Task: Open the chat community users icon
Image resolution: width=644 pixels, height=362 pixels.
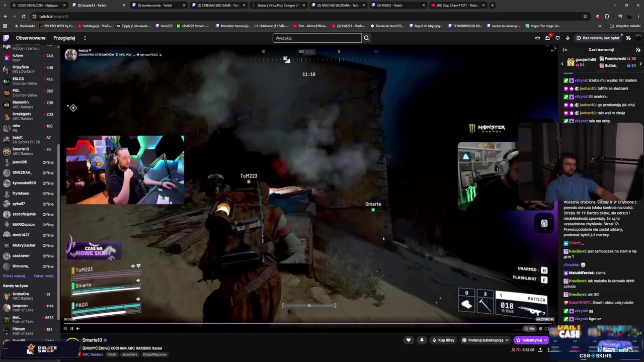Action: click(x=638, y=50)
